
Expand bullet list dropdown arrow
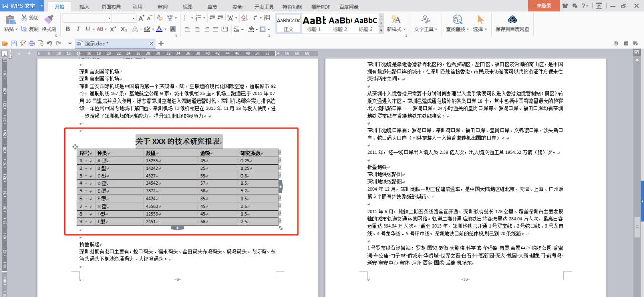point(192,18)
